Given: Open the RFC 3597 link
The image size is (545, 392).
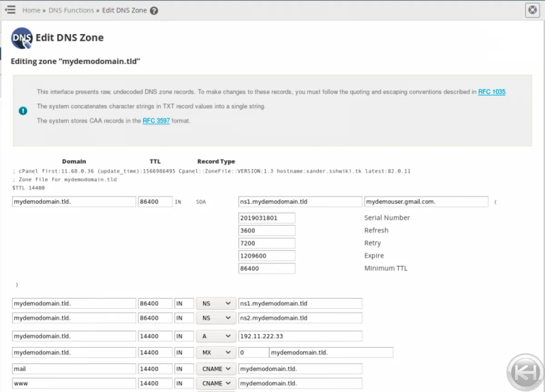Looking at the screenshot, I should point(156,121).
